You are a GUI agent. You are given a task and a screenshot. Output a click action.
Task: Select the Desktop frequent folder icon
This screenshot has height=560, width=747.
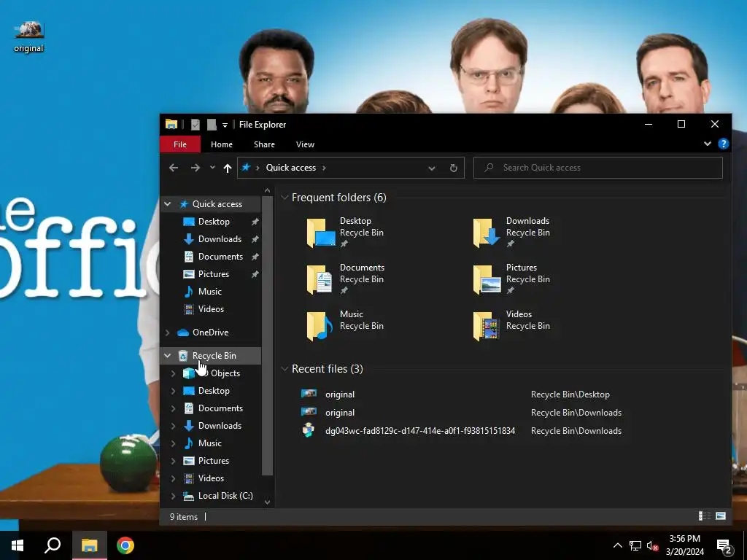point(321,233)
